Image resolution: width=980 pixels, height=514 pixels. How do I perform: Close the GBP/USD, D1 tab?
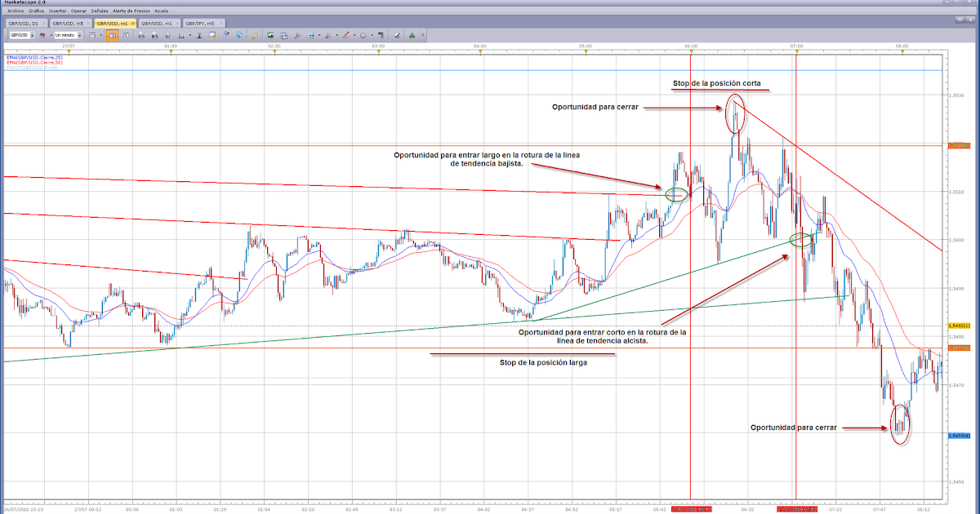43,24
